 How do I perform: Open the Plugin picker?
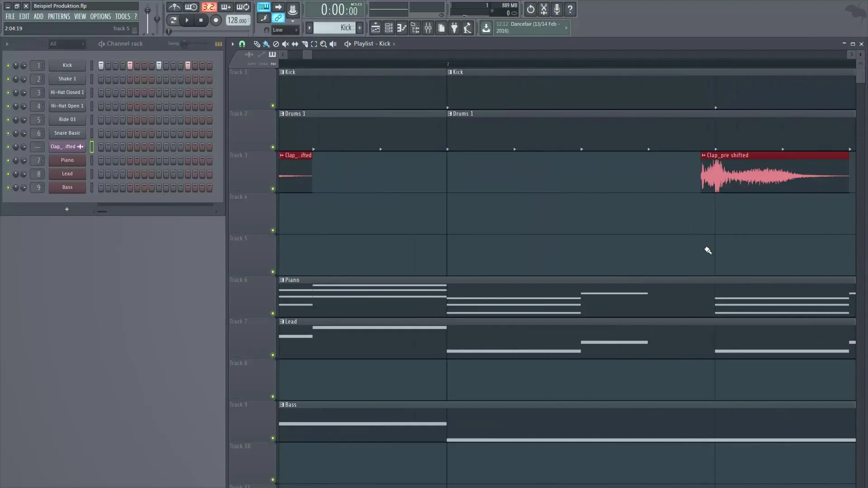click(454, 28)
